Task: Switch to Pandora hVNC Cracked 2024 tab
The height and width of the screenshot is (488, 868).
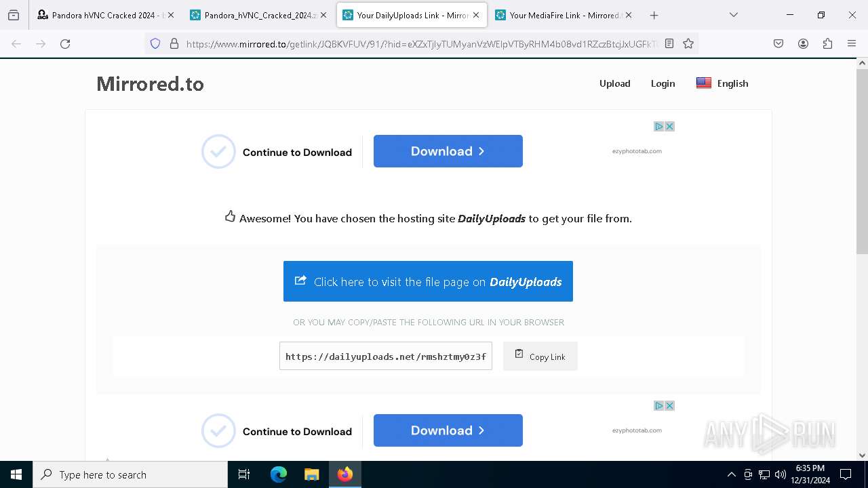Action: (x=105, y=15)
